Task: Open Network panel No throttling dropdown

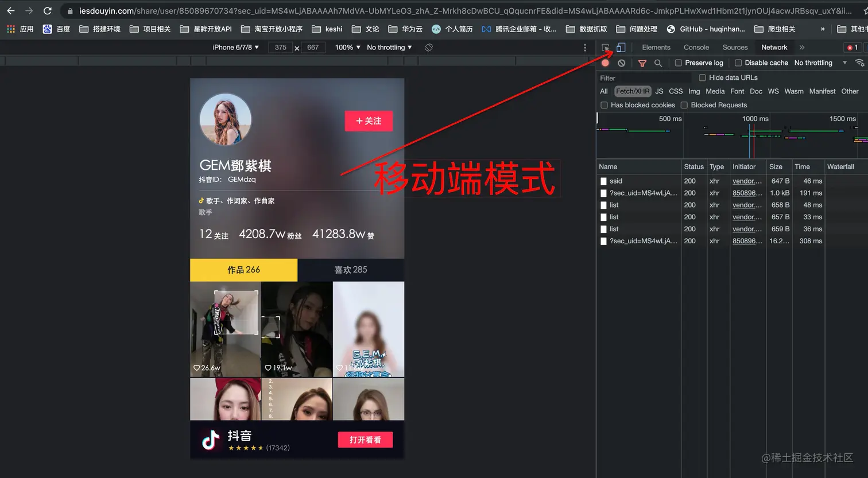Action: coord(820,63)
